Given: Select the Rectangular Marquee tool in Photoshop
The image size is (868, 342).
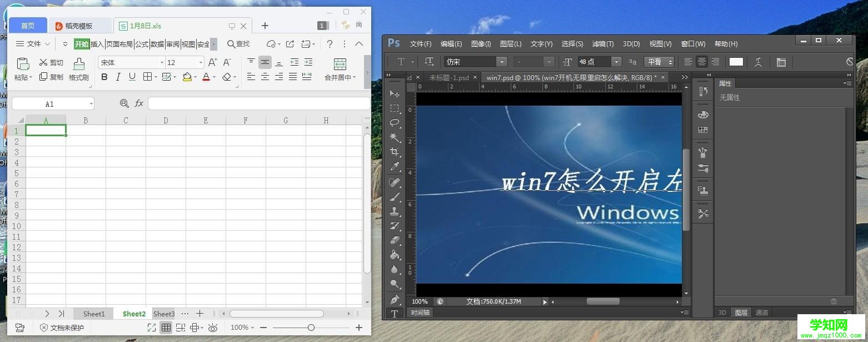Looking at the screenshot, I should click(395, 108).
